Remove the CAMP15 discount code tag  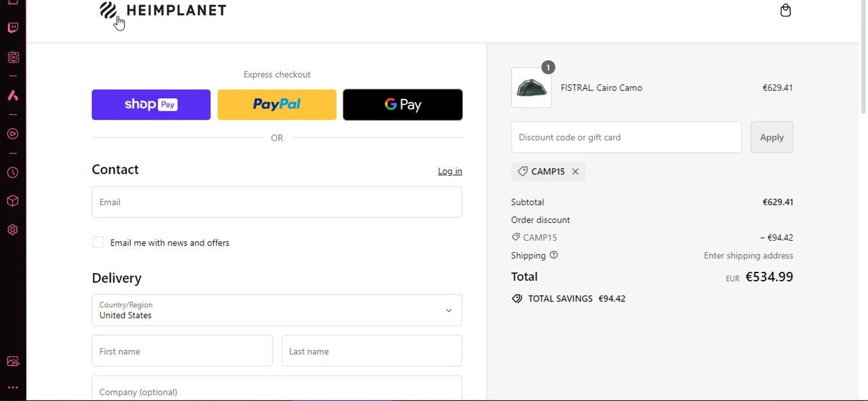coord(575,171)
